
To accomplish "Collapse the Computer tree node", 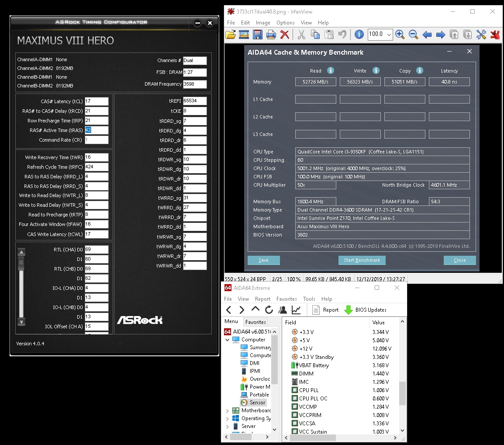I will click(x=228, y=340).
